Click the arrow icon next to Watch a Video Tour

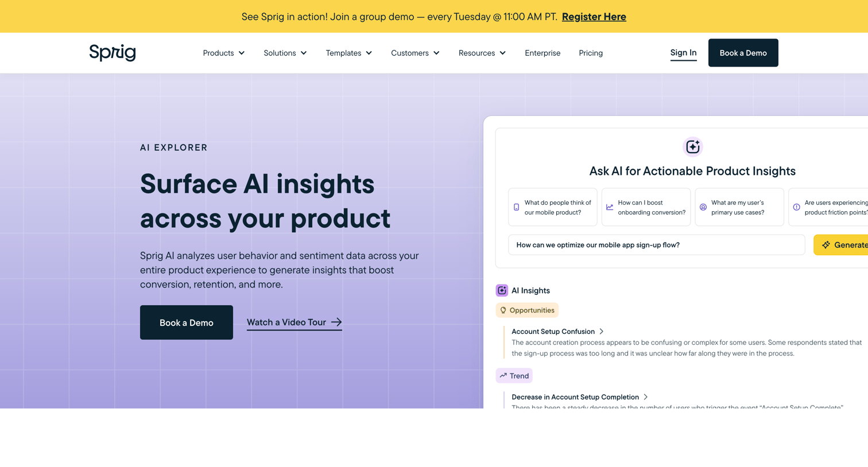[x=336, y=322]
